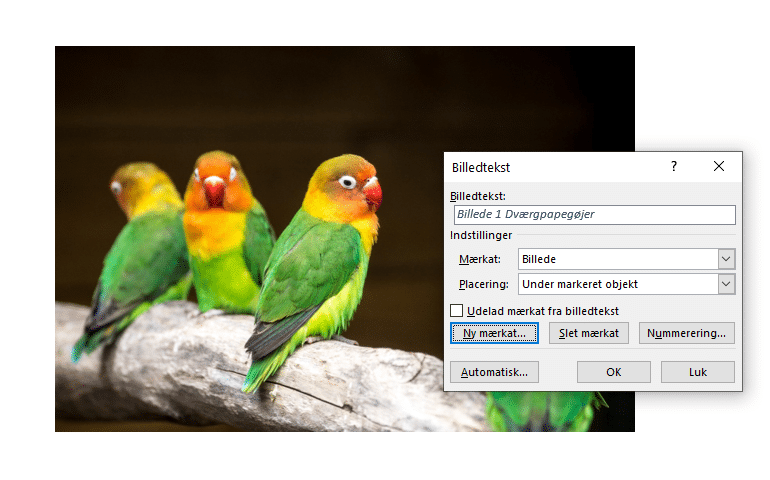This screenshot has width=770, height=480.
Task: Expand the Placering dropdown arrow
Action: coord(726,284)
